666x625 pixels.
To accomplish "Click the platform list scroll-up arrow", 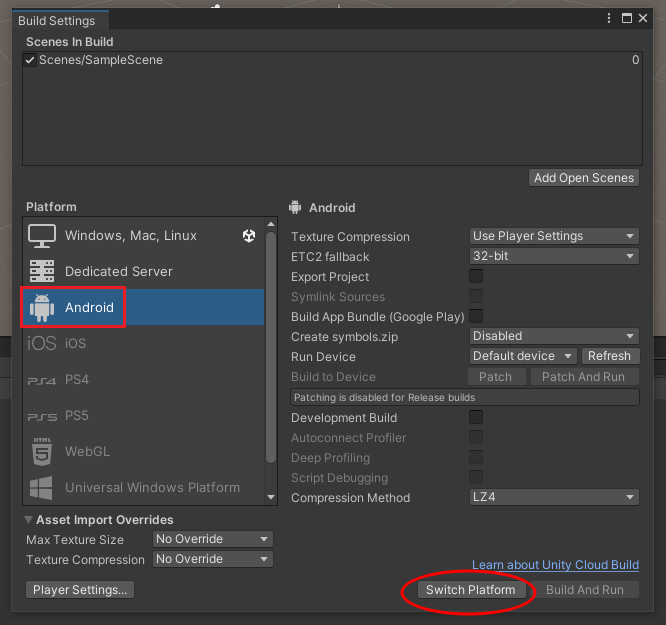I will pos(271,224).
